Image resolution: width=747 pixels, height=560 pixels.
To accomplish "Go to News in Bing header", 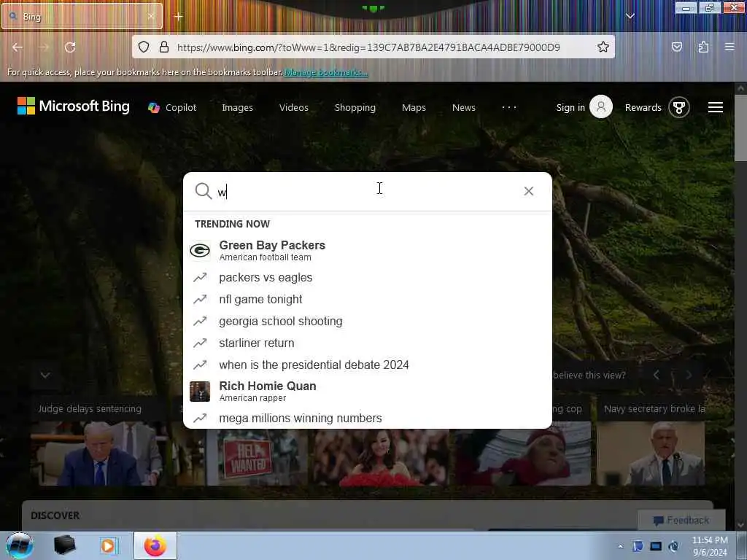I will coord(463,108).
